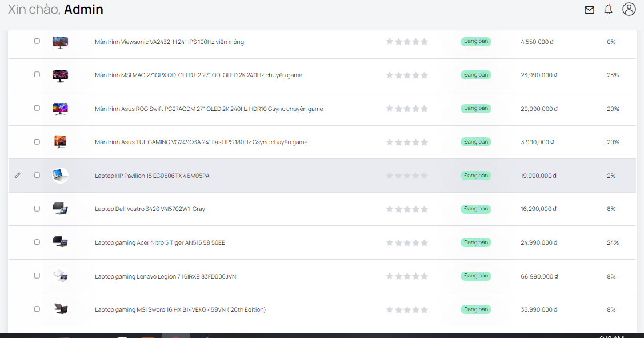This screenshot has width=644, height=338.
Task: Click the price 4,550,000 đ
Action: [537, 42]
